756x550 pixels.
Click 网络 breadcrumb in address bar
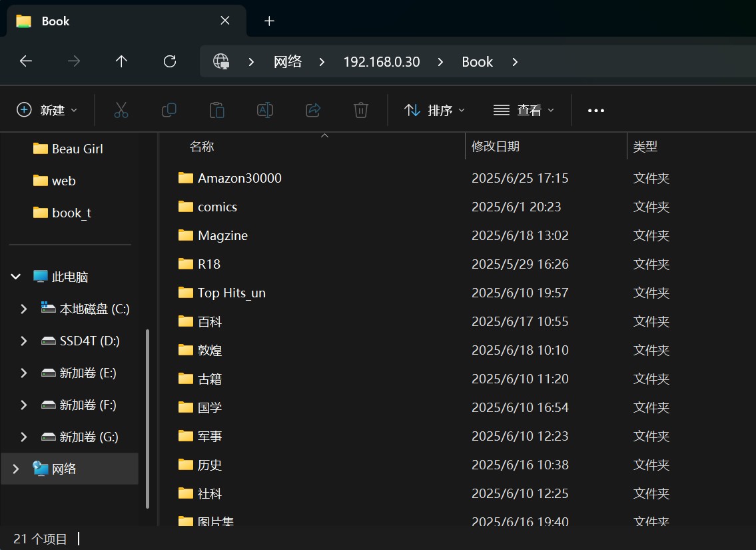click(288, 62)
